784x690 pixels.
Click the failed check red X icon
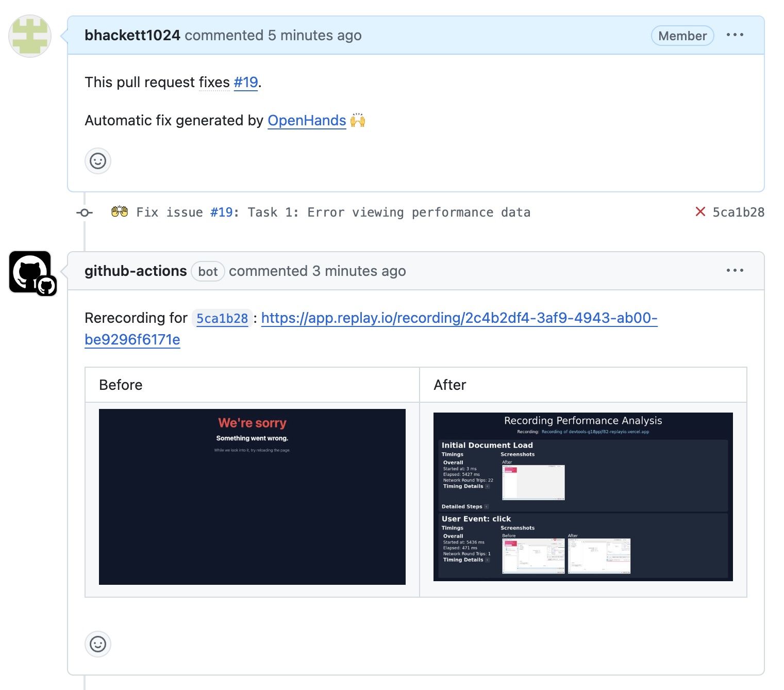coord(700,211)
